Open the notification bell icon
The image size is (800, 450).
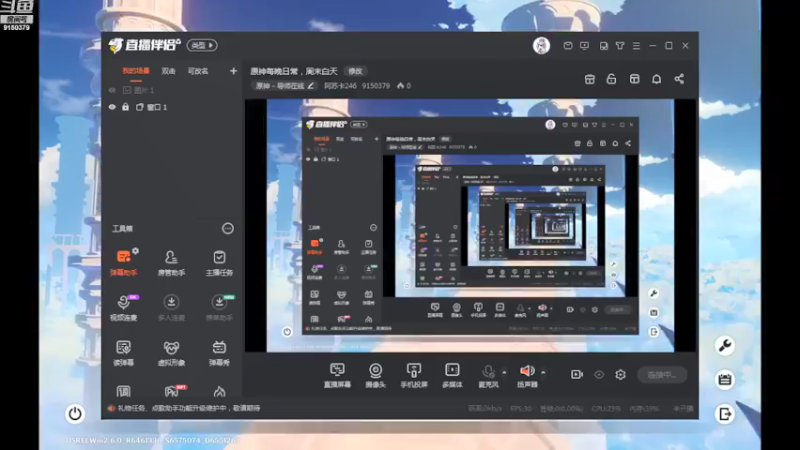[x=657, y=79]
